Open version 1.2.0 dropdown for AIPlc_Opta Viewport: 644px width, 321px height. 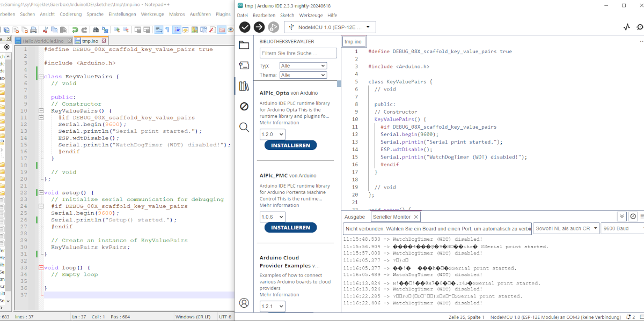[273, 134]
